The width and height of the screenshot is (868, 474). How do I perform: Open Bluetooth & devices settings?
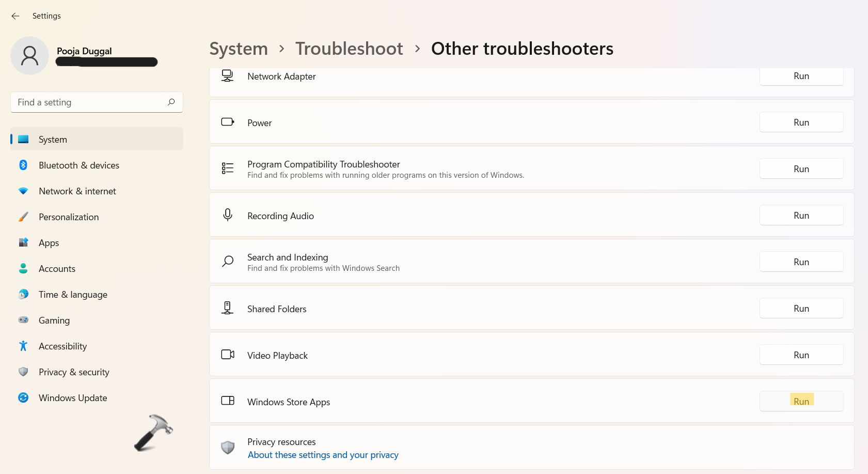(78, 165)
